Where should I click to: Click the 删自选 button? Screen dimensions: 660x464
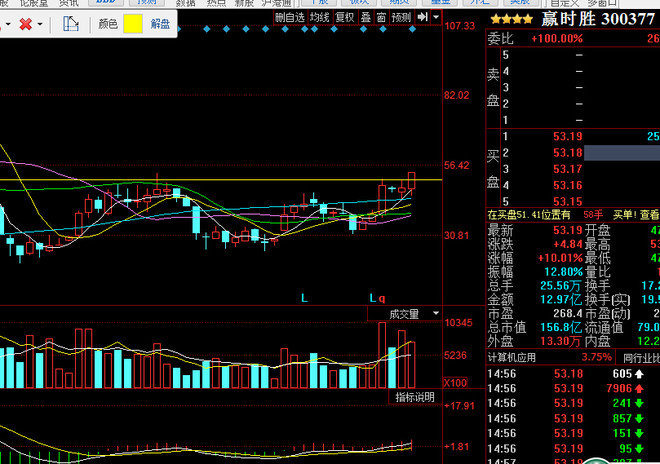pyautogui.click(x=290, y=17)
